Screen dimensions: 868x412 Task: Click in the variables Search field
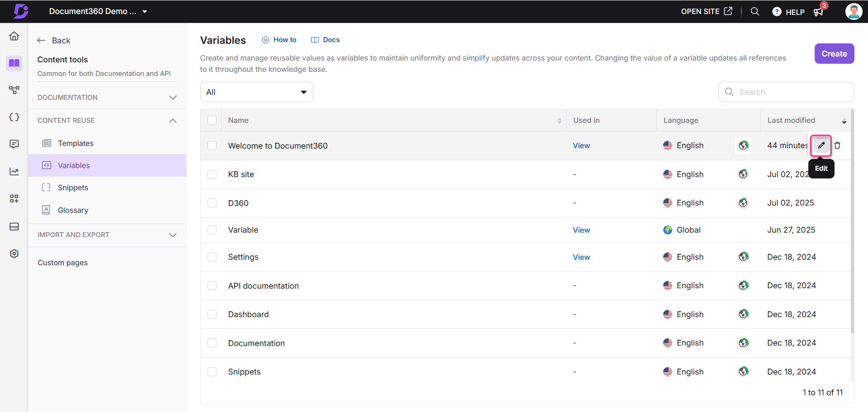(786, 92)
